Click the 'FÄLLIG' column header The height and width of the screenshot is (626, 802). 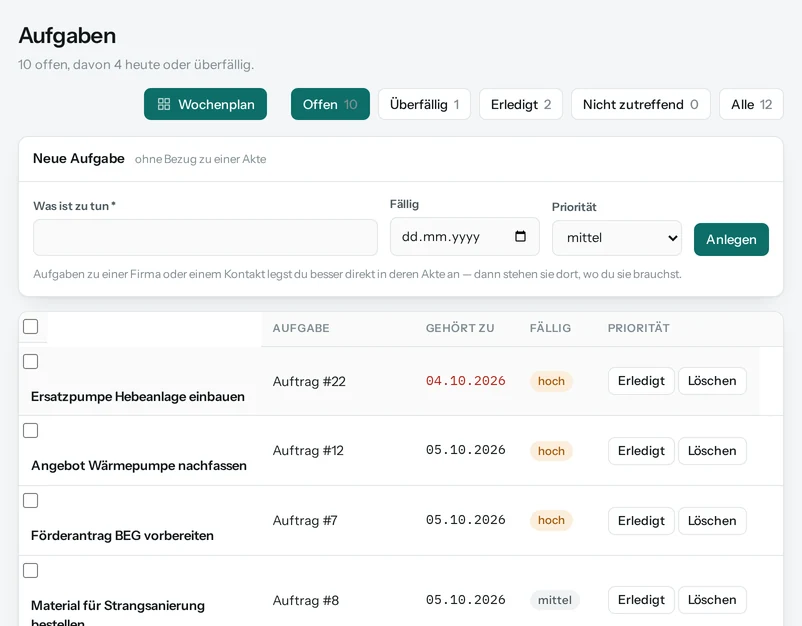point(550,328)
